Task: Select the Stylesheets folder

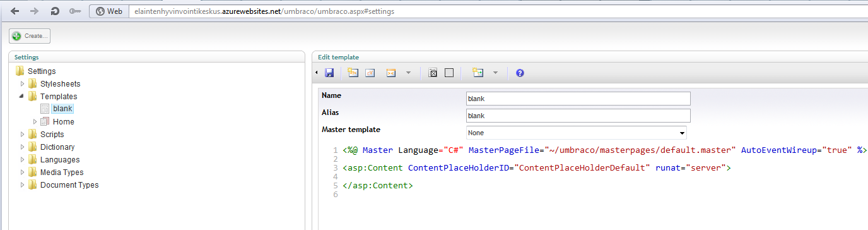Action: click(x=60, y=83)
